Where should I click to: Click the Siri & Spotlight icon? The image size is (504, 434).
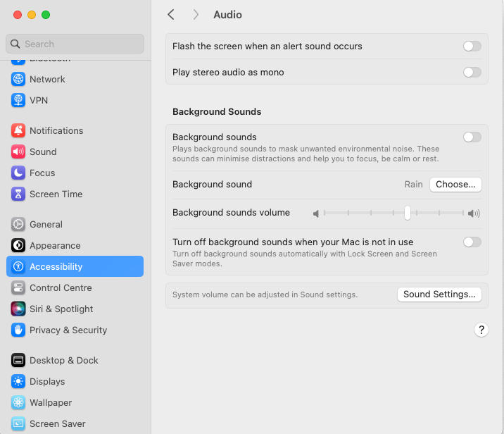click(18, 309)
